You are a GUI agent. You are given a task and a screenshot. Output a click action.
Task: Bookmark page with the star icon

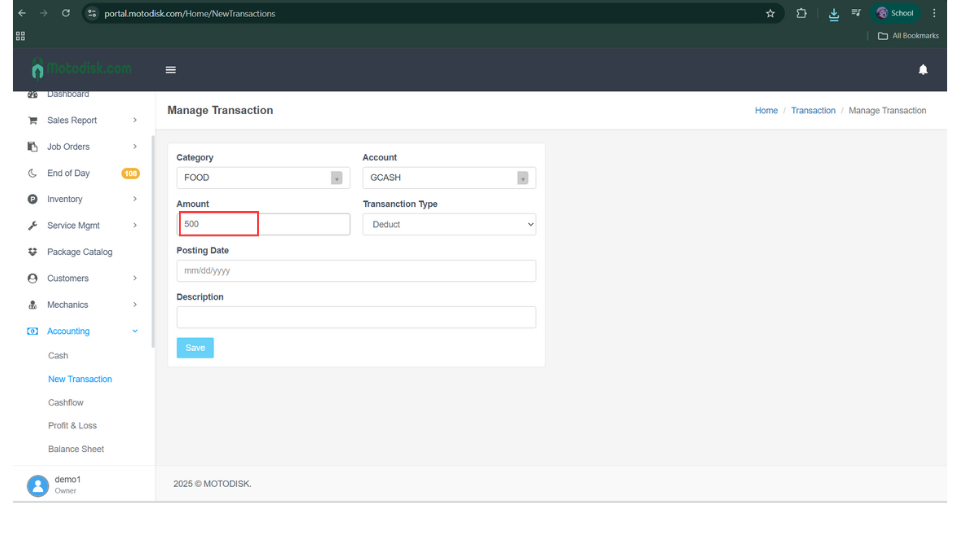[x=770, y=13]
